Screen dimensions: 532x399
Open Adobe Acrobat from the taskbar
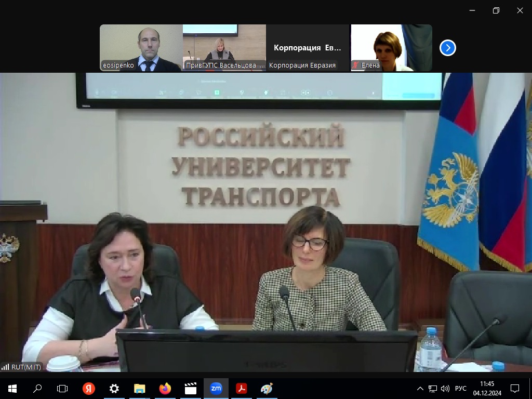coord(241,388)
